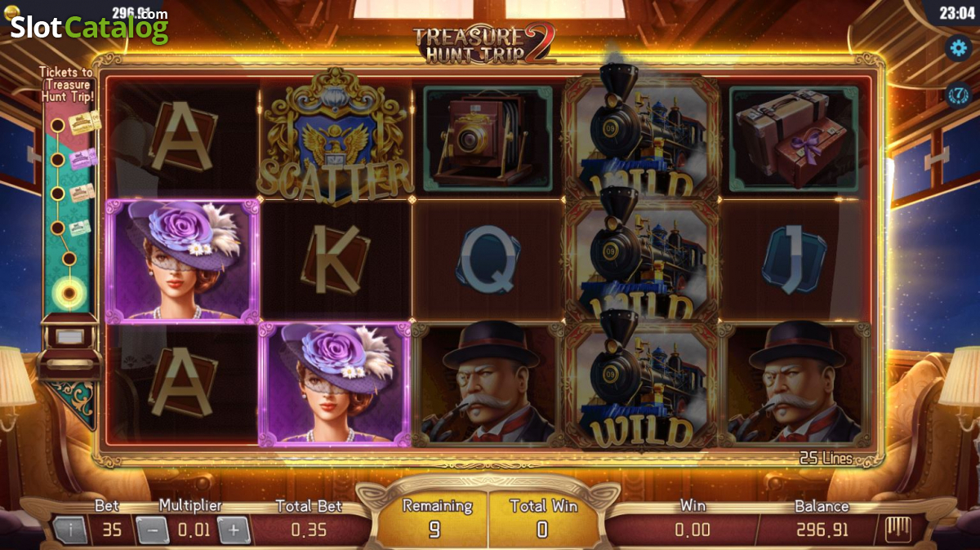Click the SlotCatalog logo

click(89, 27)
